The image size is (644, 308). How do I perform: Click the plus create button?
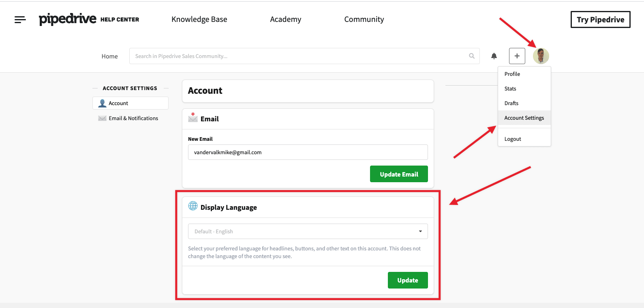pos(517,56)
